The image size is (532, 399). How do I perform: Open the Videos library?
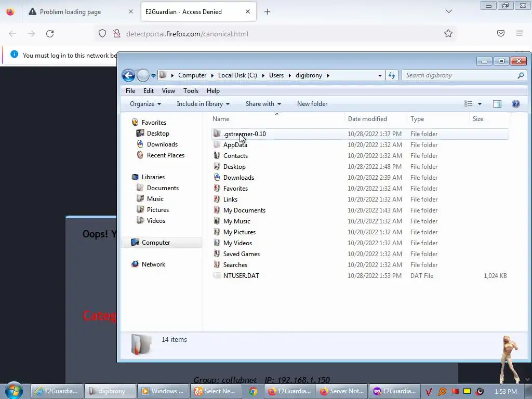point(156,220)
